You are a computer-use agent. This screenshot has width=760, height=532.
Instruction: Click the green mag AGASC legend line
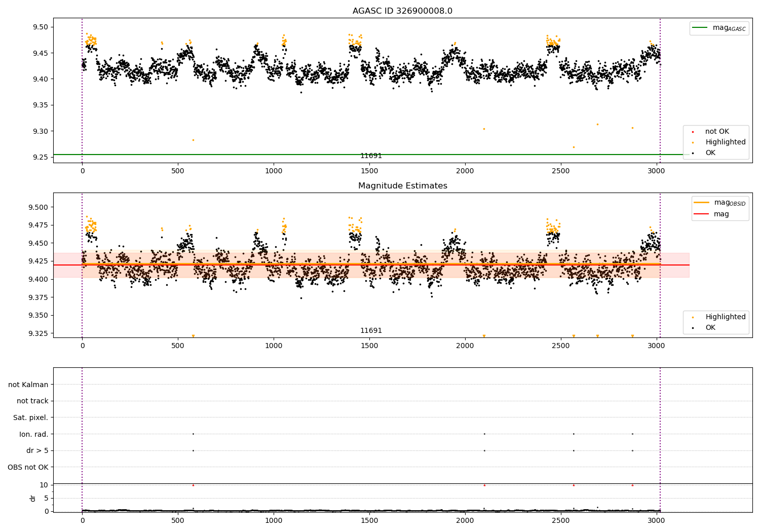click(700, 28)
